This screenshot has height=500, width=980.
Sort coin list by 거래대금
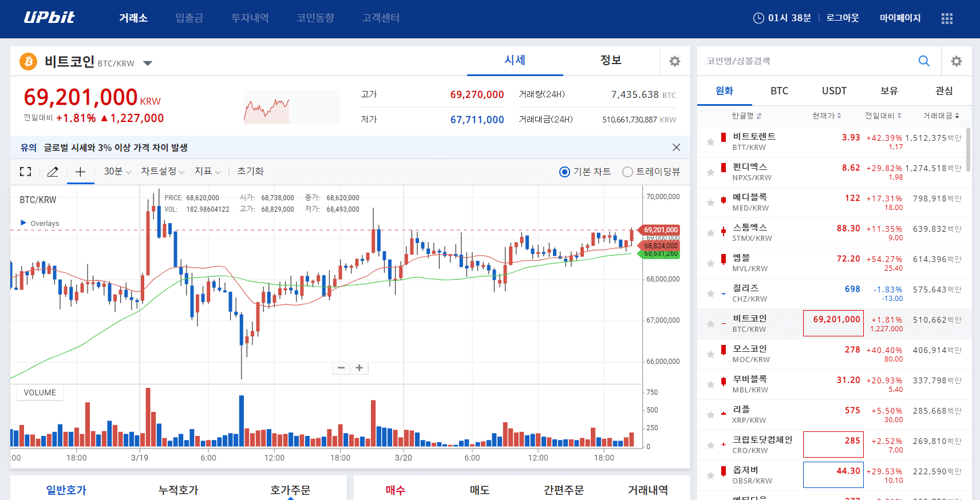(941, 116)
